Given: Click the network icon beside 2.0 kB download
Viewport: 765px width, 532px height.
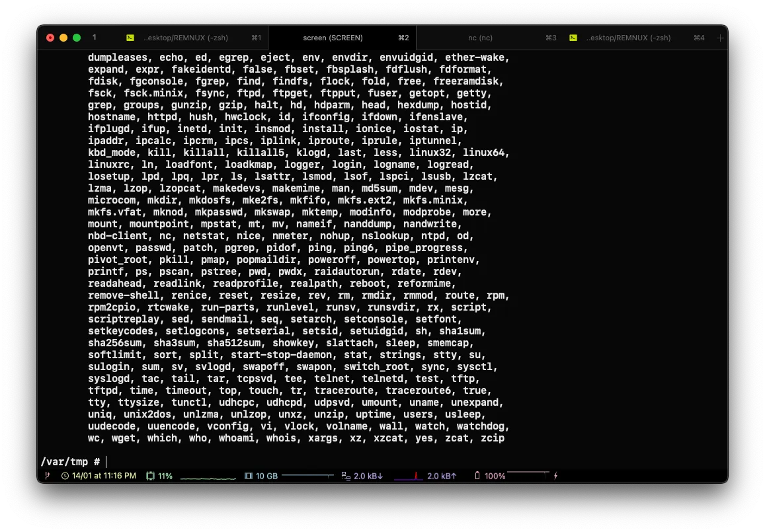Looking at the screenshot, I should [345, 476].
